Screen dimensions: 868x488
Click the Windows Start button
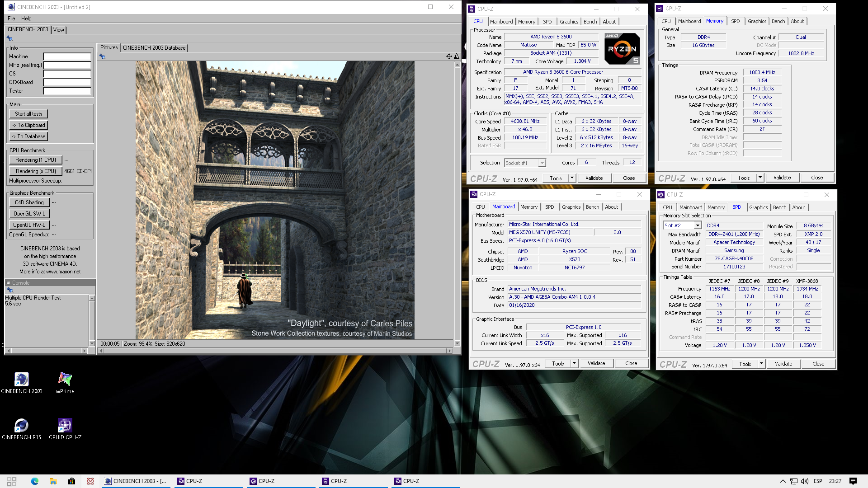(x=12, y=481)
